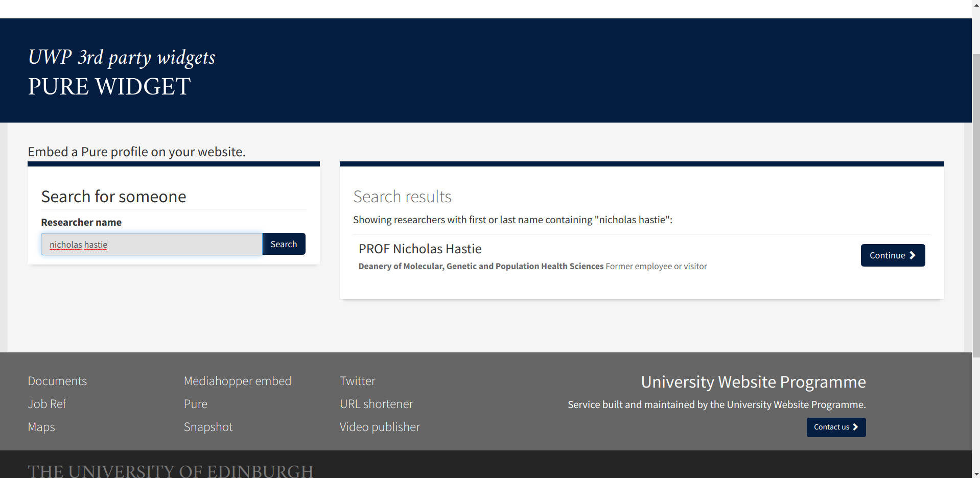Click the arrow icon on Contact us
980x478 pixels.
coord(855,427)
